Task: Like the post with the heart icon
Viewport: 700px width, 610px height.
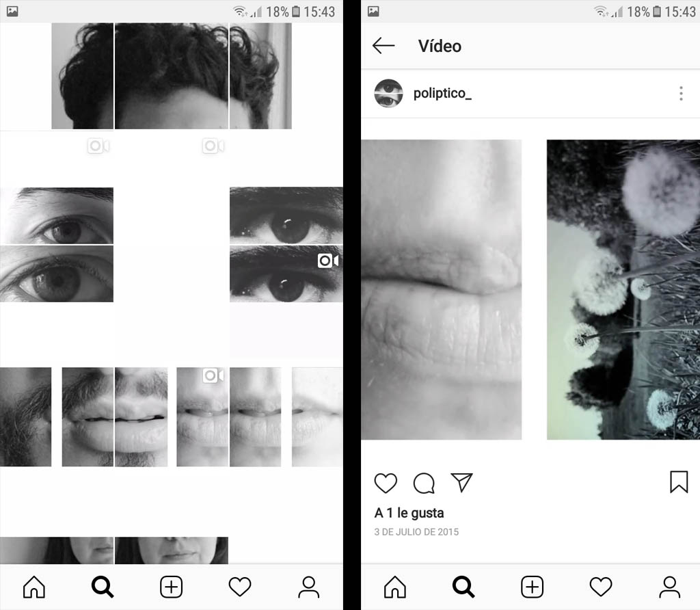Action: pyautogui.click(x=386, y=483)
